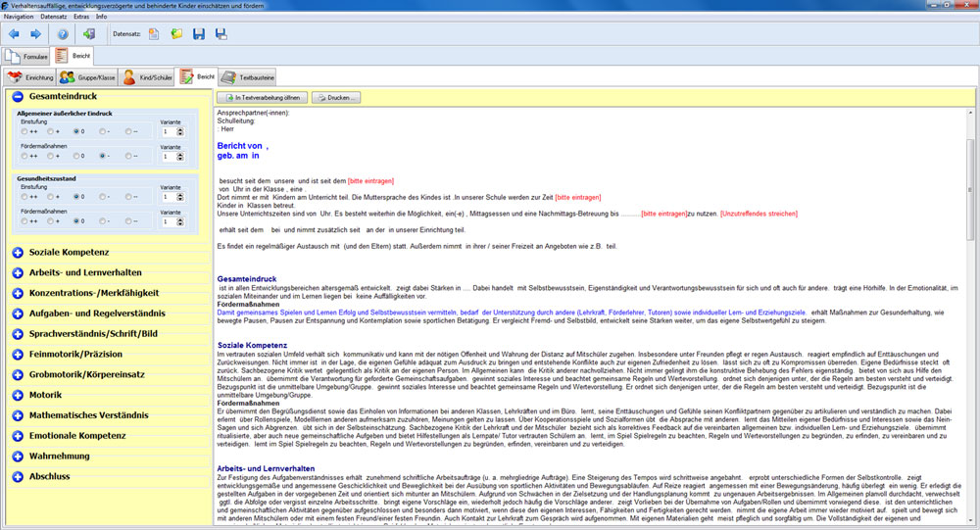The width and height of the screenshot is (980, 530).
Task: Click the exit door icon in toolbar
Action: coord(89,33)
